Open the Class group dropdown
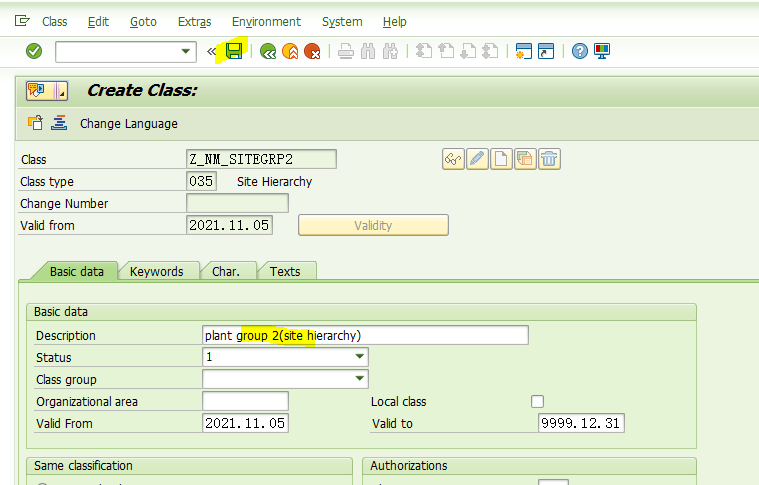The height and width of the screenshot is (485, 759). (359, 379)
